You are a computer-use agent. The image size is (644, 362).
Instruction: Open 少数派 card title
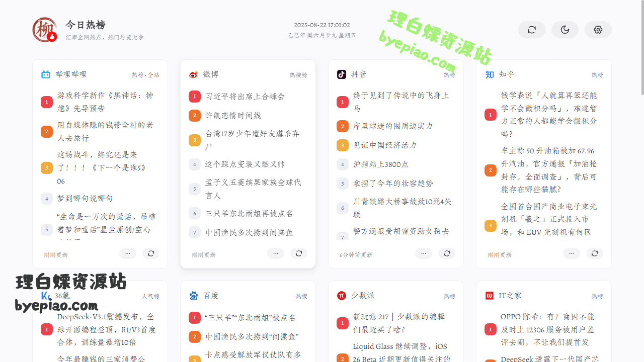363,296
